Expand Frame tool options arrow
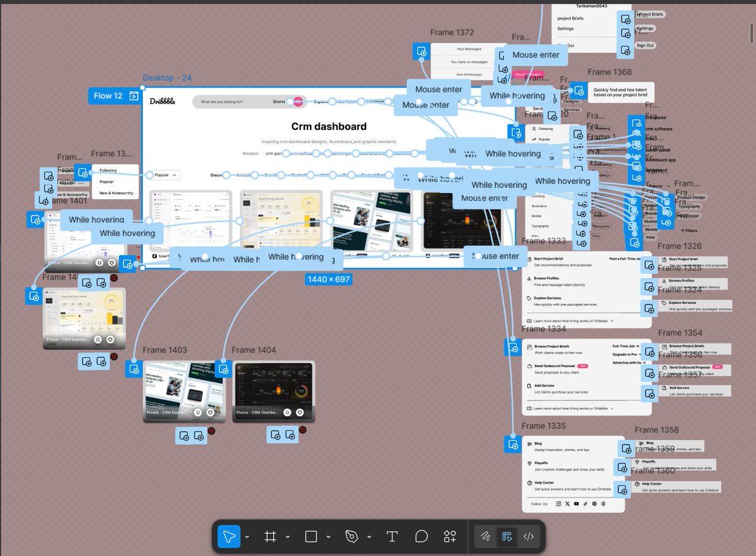 (288, 537)
